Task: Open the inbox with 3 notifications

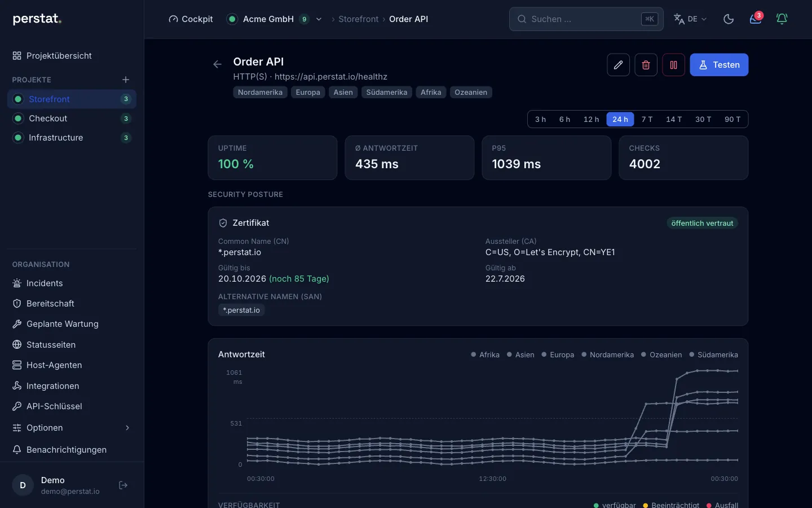Action: tap(756, 19)
